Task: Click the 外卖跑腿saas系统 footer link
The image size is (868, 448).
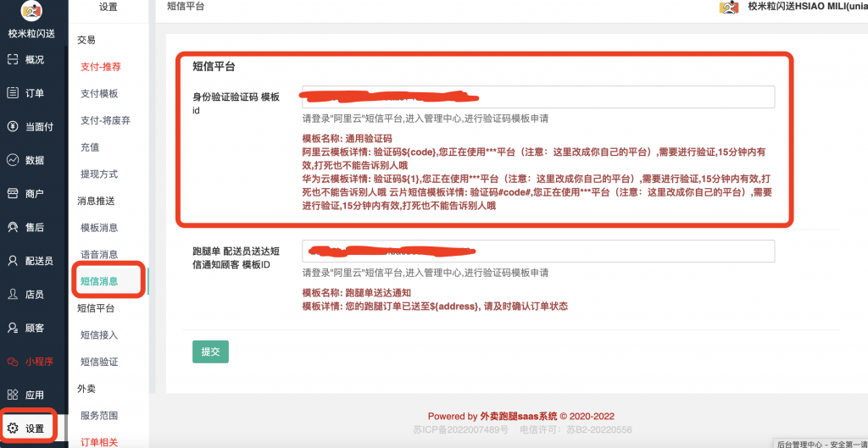Action: coord(519,417)
